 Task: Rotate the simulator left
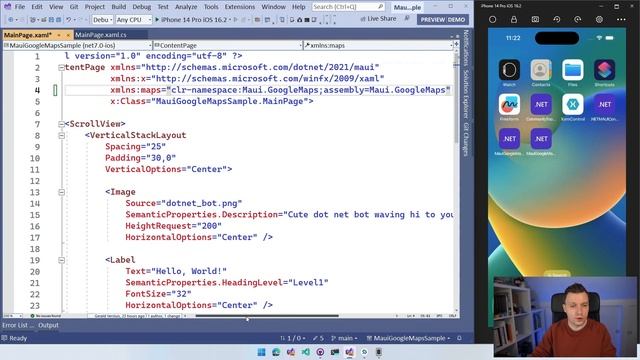coord(556,19)
